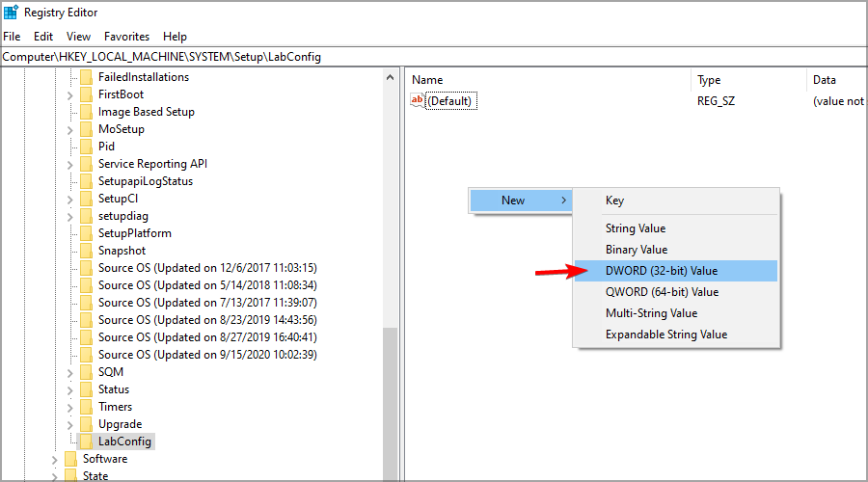Expand the Software key
The height and width of the screenshot is (482, 868).
tap(54, 460)
